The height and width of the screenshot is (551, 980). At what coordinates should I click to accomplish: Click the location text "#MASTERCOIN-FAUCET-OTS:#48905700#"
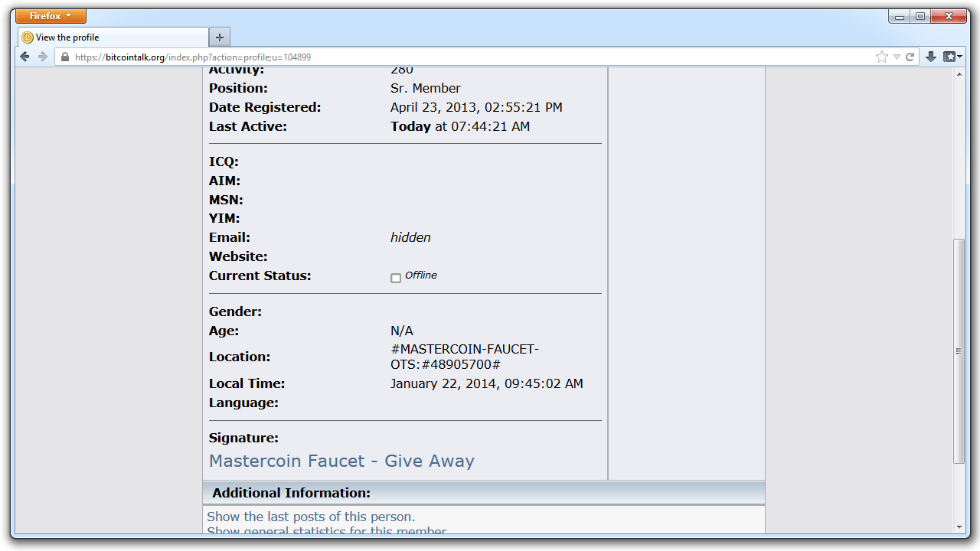pos(465,357)
